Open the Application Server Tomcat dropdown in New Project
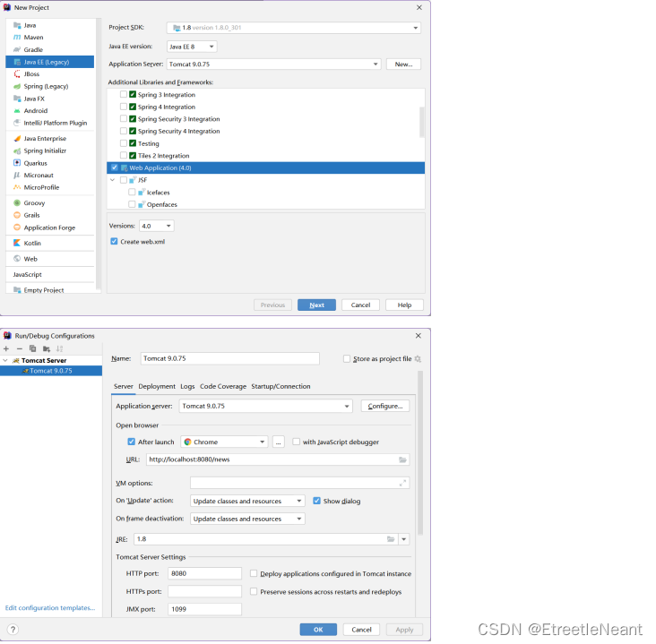The width and height of the screenshot is (656, 644). pyautogui.click(x=274, y=64)
